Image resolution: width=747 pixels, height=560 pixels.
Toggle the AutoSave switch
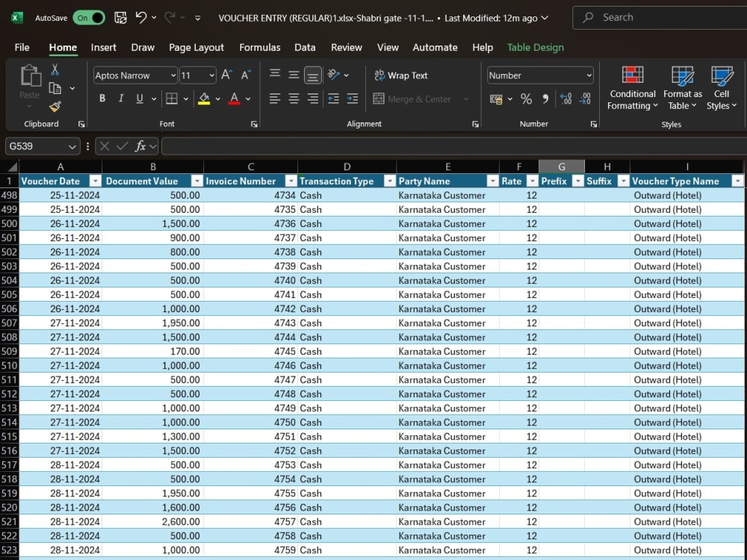(x=89, y=18)
